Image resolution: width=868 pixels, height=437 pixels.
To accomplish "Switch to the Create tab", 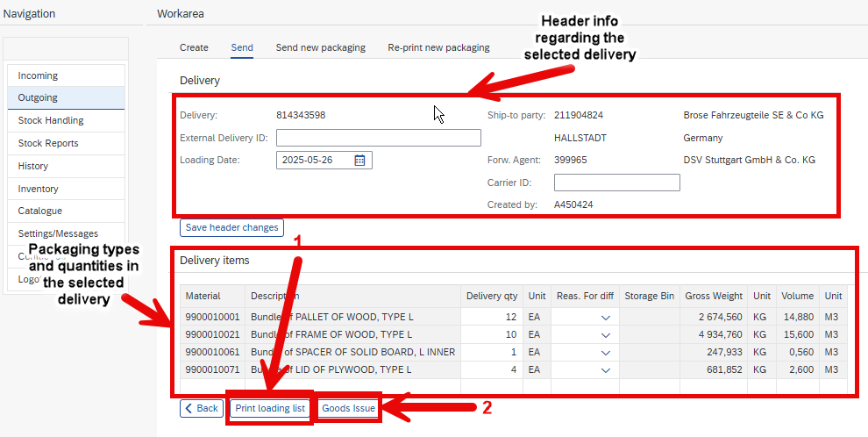I will point(194,47).
